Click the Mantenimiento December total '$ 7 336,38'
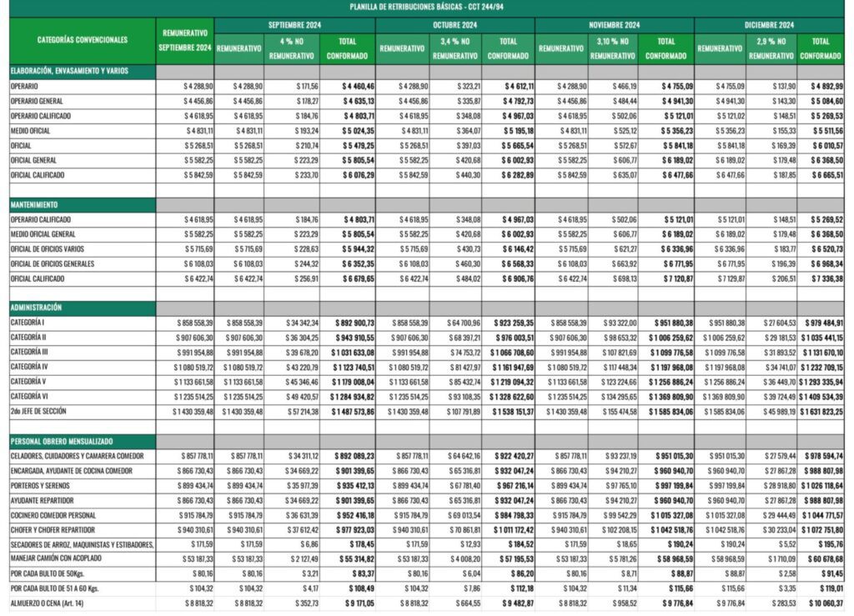The height and width of the screenshot is (616, 854). (x=827, y=279)
